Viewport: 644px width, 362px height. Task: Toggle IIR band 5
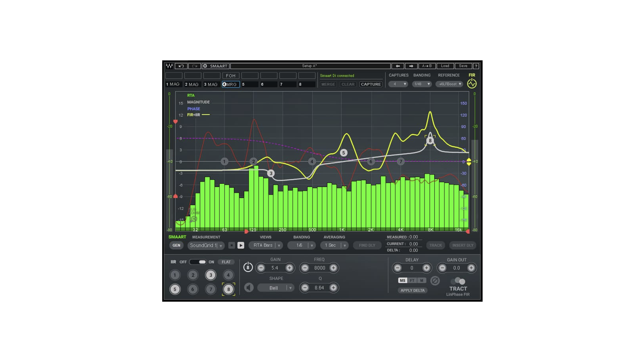175,289
